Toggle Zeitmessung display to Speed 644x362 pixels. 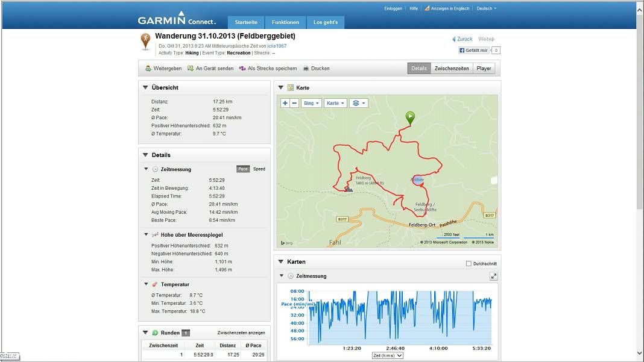coord(259,169)
